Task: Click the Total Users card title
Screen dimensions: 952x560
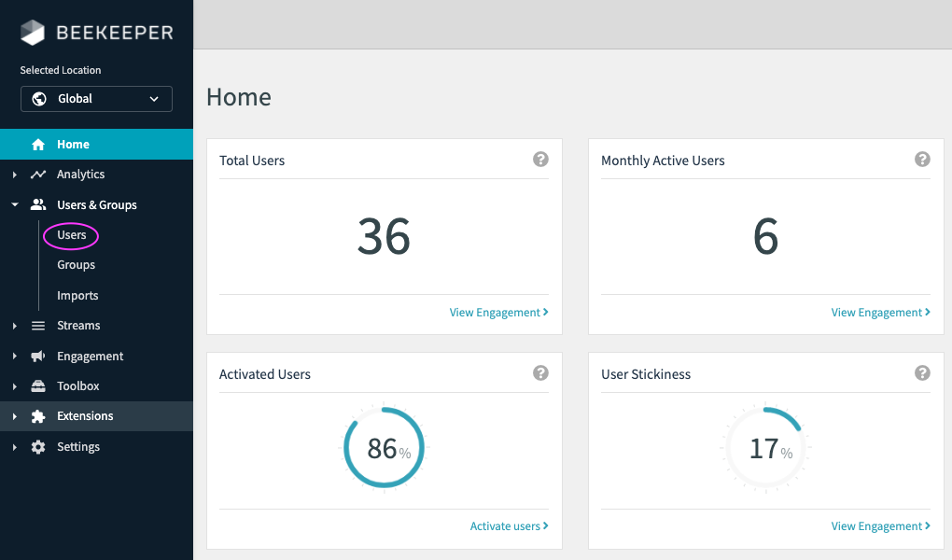Action: pyautogui.click(x=252, y=161)
